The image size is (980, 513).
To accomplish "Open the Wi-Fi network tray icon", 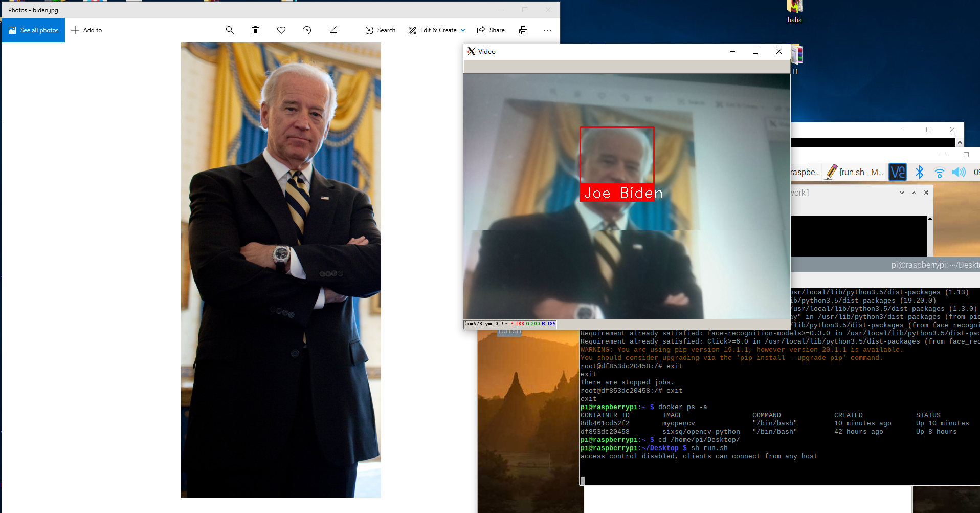I will tap(939, 173).
